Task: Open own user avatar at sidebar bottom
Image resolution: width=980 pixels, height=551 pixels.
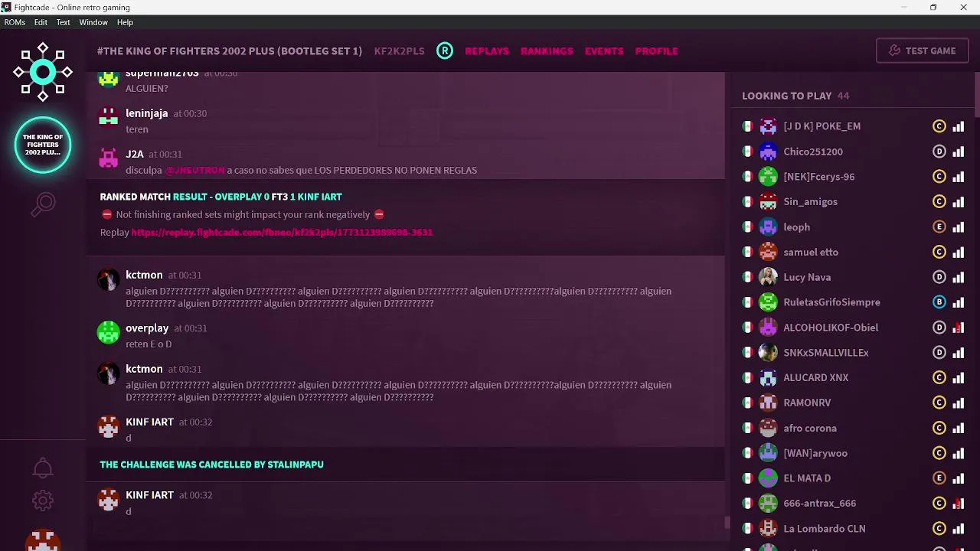Action: pos(43,540)
